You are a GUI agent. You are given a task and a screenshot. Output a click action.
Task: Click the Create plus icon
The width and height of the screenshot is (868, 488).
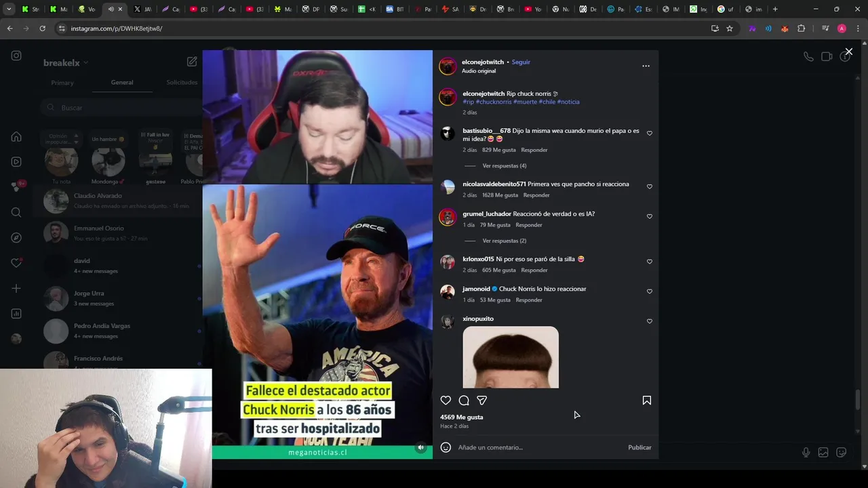(16, 289)
